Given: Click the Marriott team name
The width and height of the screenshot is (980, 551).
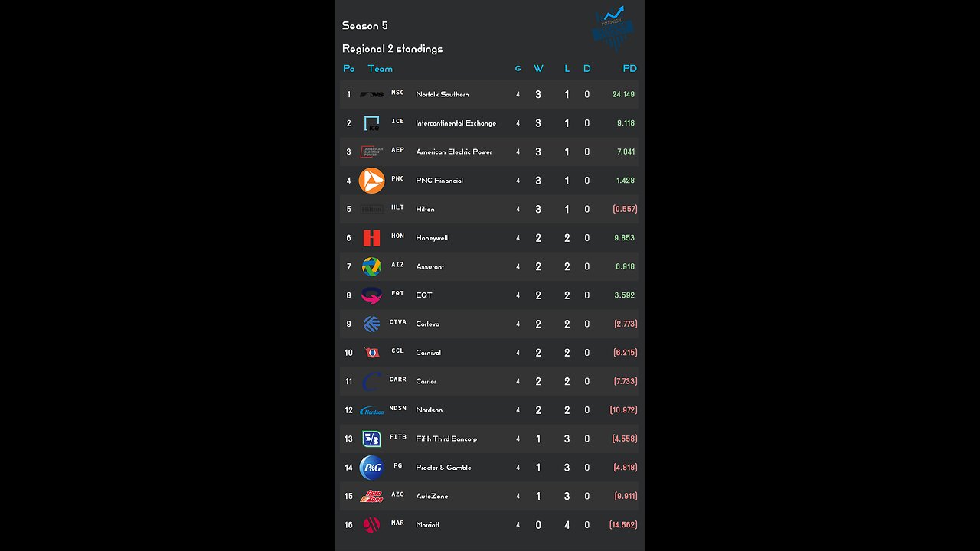Looking at the screenshot, I should [x=427, y=525].
